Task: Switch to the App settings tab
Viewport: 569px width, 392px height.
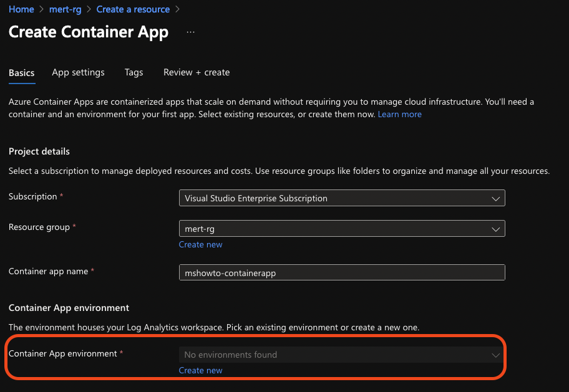Action: [x=78, y=72]
